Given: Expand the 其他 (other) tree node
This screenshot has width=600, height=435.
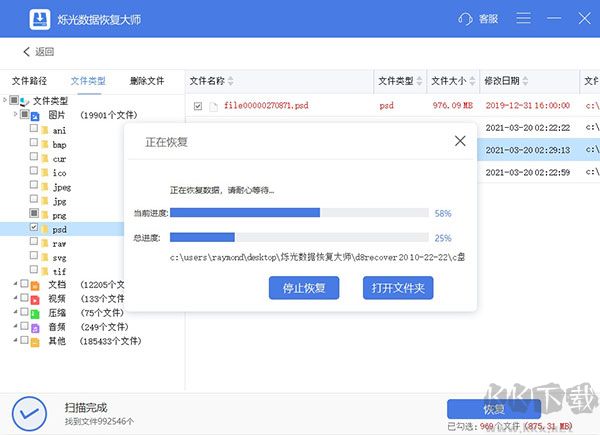Looking at the screenshot, I should [14, 340].
